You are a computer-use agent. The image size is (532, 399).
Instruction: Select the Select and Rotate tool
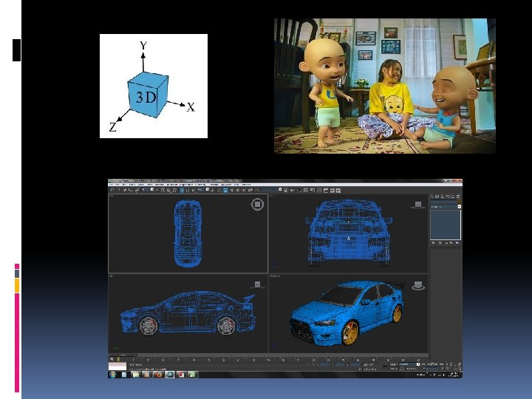click(x=188, y=191)
